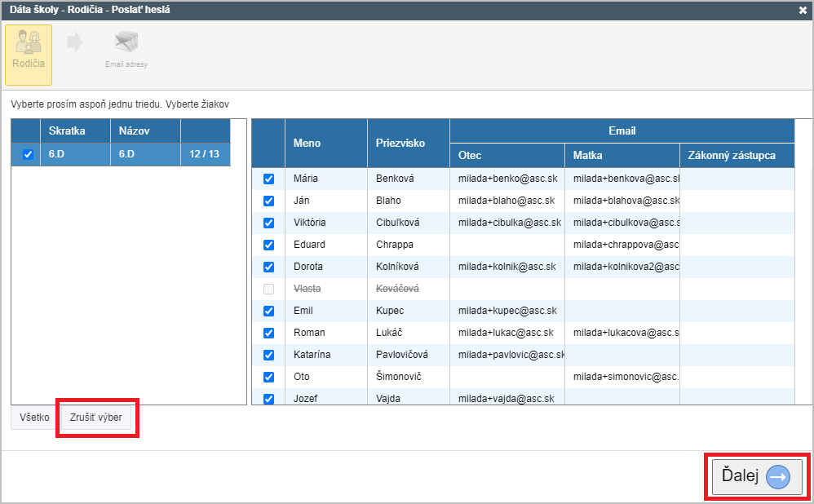Uncheck Ján Blaho's checkbox
The image size is (814, 504).
(268, 201)
